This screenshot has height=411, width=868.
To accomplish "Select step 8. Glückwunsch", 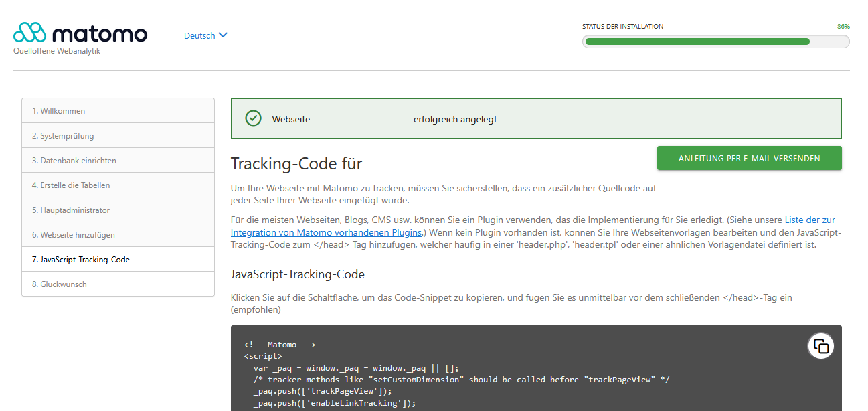I will pos(118,284).
